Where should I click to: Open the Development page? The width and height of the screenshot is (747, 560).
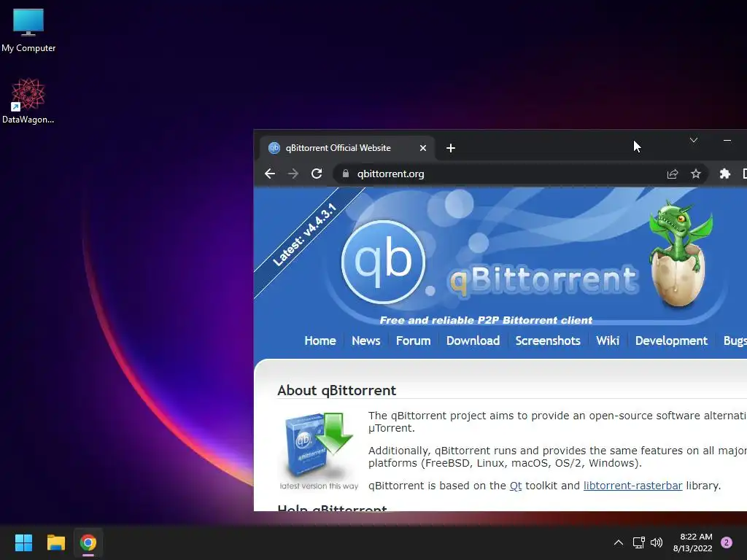click(x=671, y=341)
